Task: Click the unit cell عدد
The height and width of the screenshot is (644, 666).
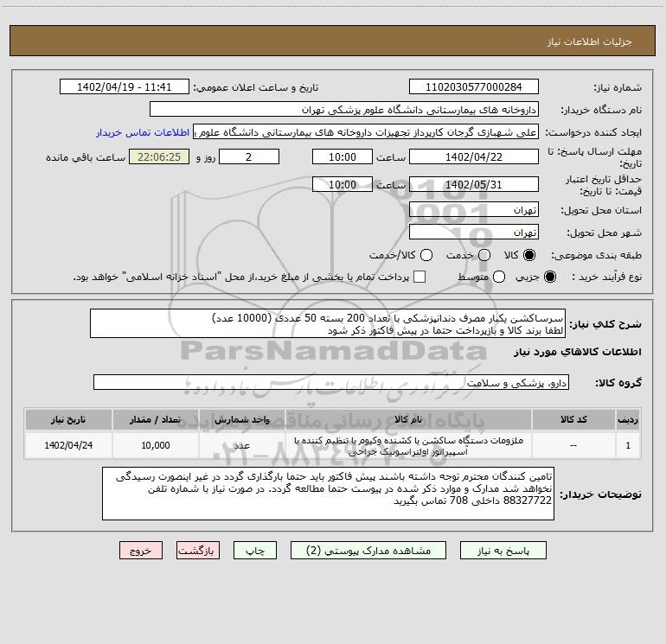Action: [241, 445]
